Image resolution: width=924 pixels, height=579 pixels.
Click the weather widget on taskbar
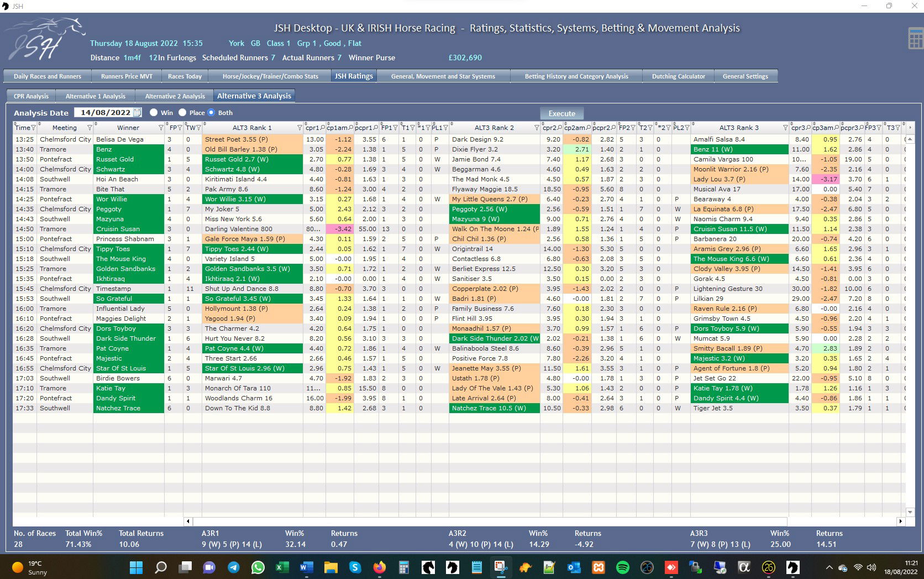click(x=30, y=568)
